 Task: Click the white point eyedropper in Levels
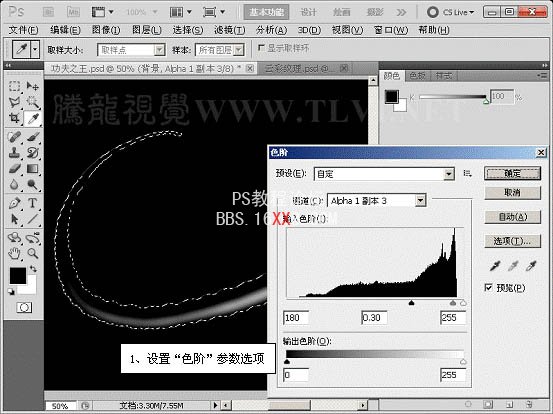(531, 266)
